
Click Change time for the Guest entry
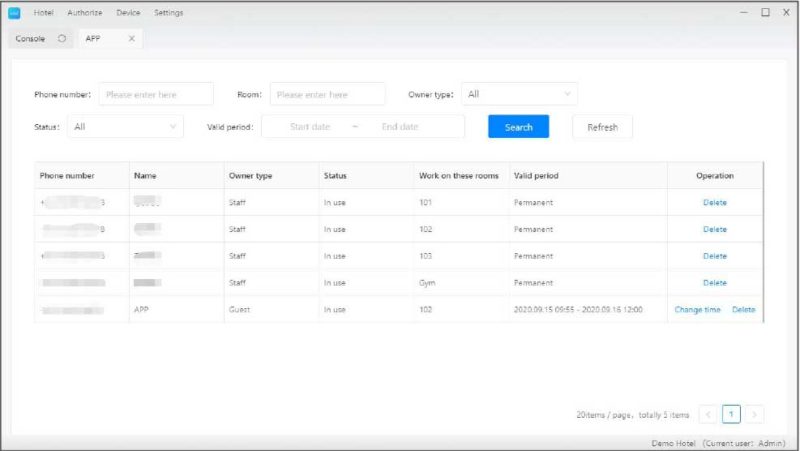tap(697, 310)
